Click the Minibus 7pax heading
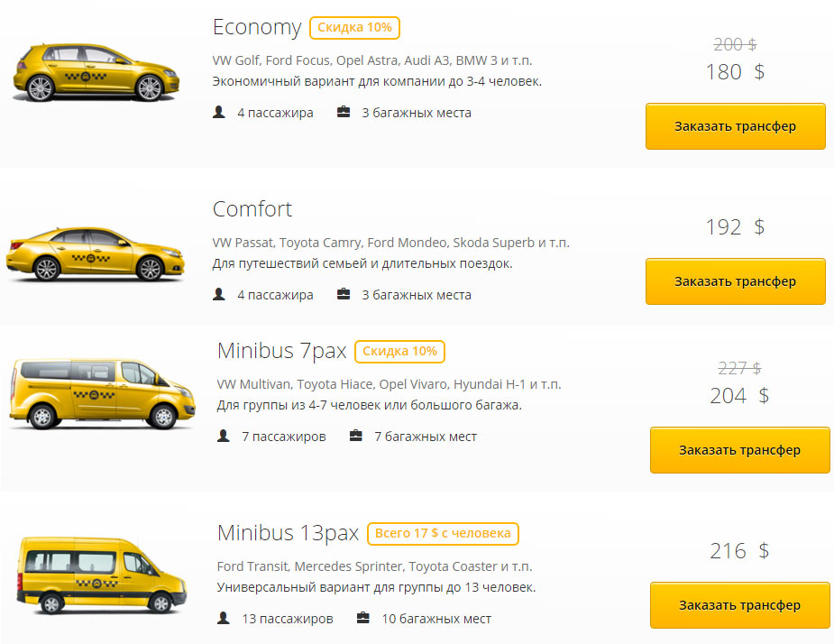The height and width of the screenshot is (644, 834). click(281, 351)
